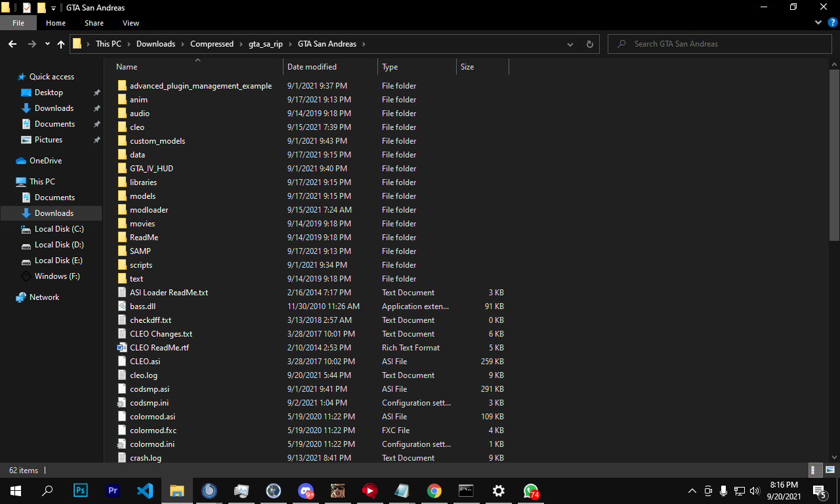Open pinned Desktop in Quick access
The image size is (840, 504).
49,93
